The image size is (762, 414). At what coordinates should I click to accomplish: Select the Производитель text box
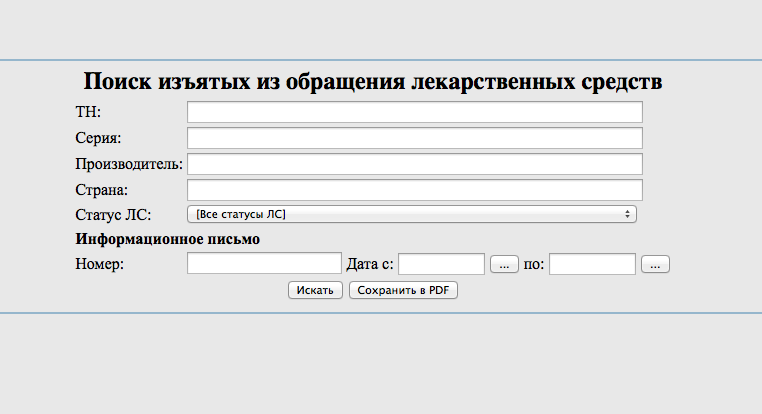414,164
